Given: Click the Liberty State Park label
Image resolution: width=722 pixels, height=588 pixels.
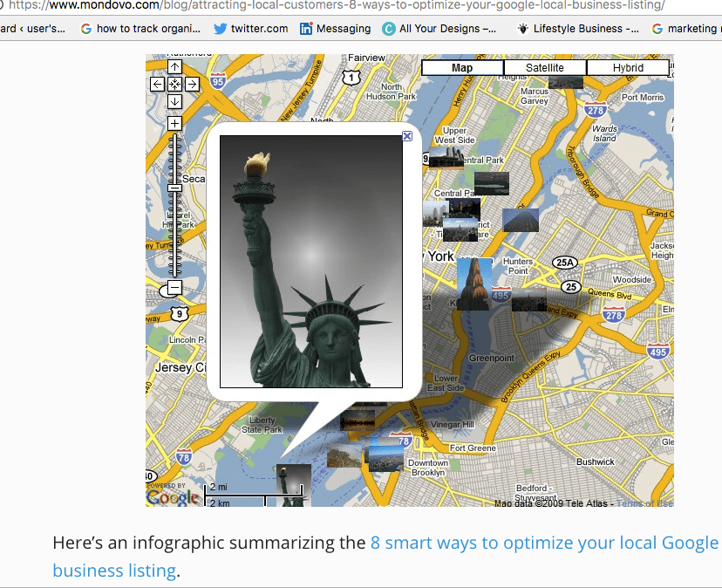Looking at the screenshot, I should pos(262,425).
